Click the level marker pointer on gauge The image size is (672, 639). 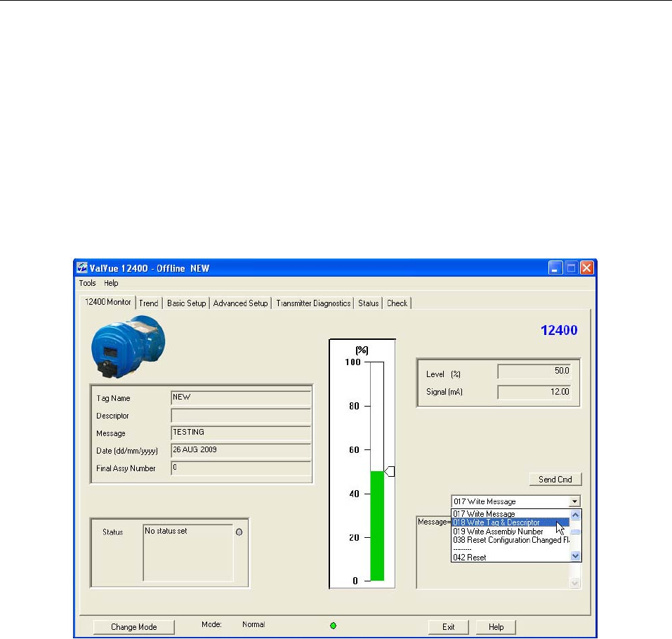click(x=390, y=471)
